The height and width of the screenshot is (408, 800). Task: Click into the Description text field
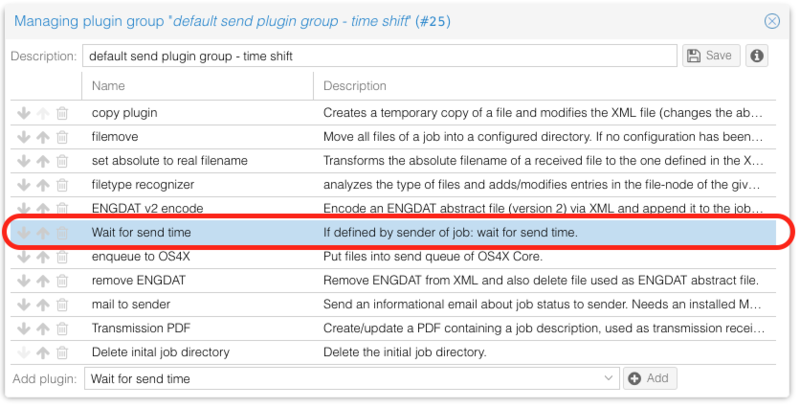click(380, 56)
